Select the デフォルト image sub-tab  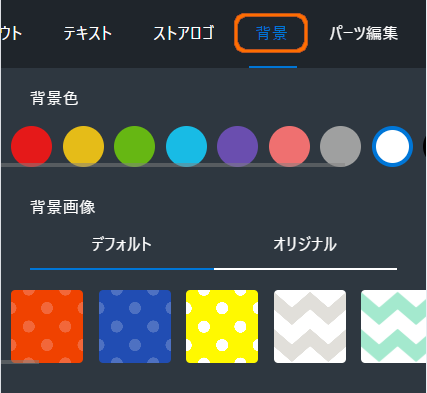[122, 244]
